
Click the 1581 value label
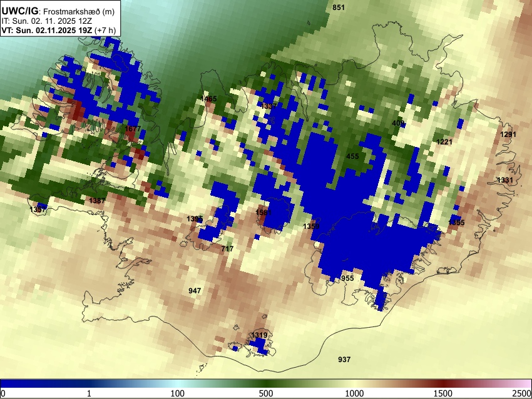263,213
